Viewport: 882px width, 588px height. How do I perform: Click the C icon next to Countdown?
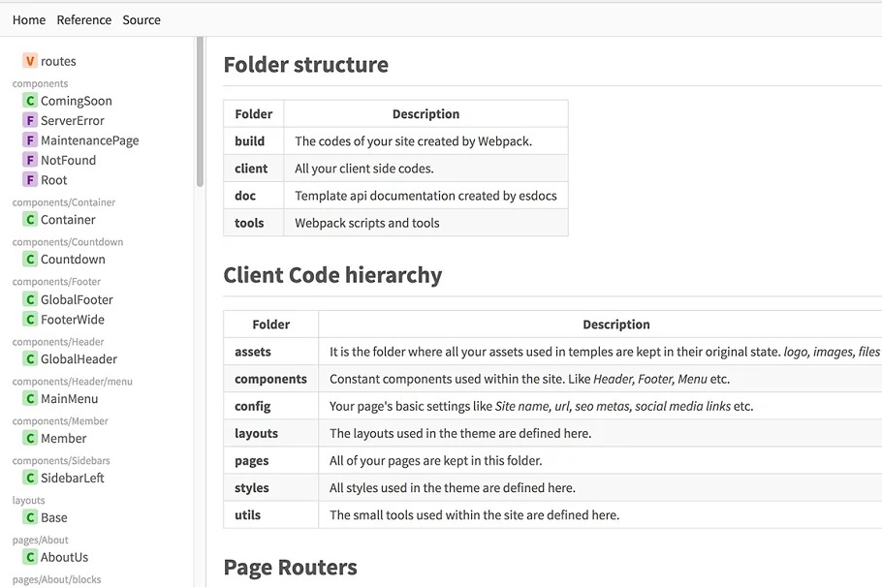click(30, 260)
